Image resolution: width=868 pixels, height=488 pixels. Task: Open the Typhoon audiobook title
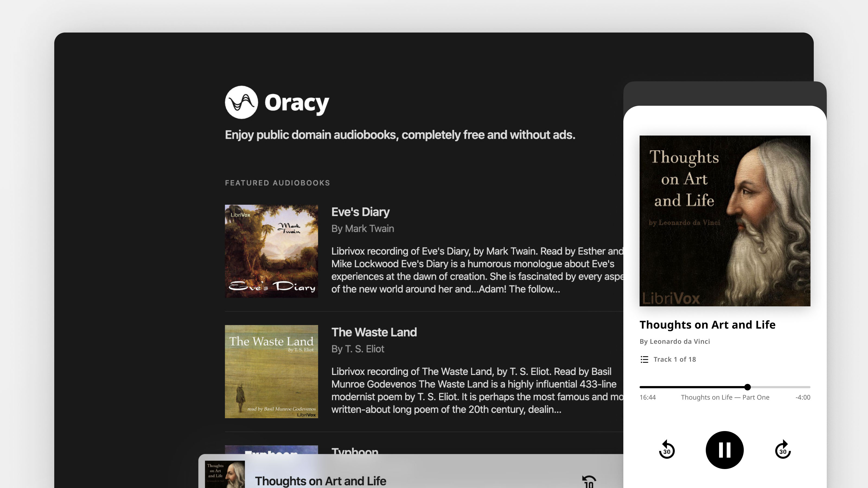pos(355,451)
